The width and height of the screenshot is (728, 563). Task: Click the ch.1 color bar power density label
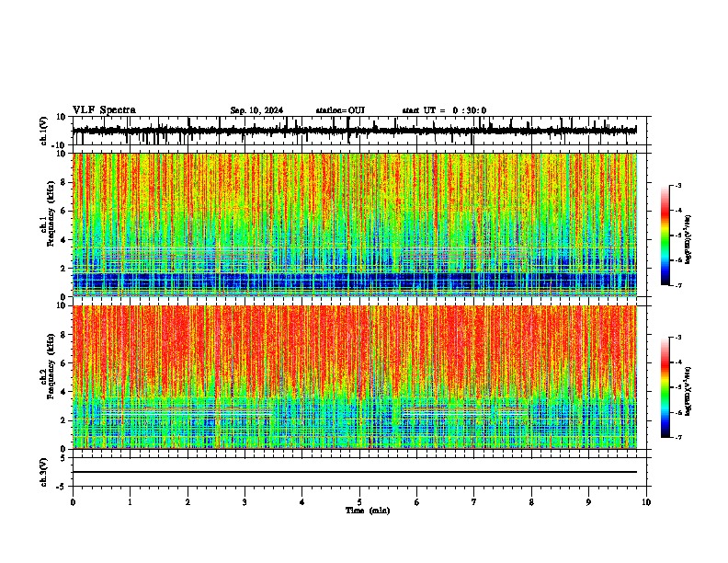688,240
